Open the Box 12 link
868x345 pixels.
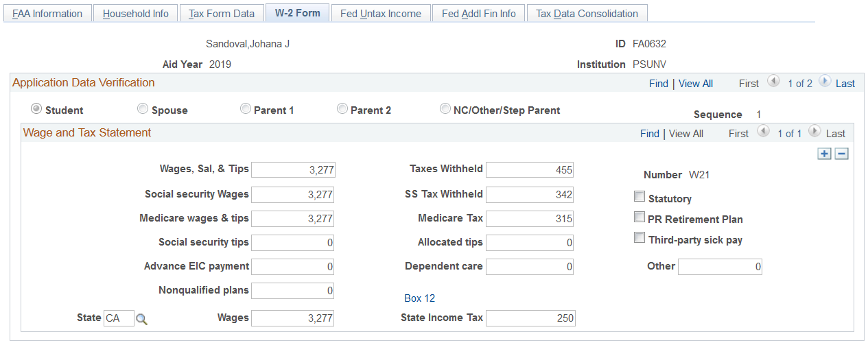coord(419,298)
